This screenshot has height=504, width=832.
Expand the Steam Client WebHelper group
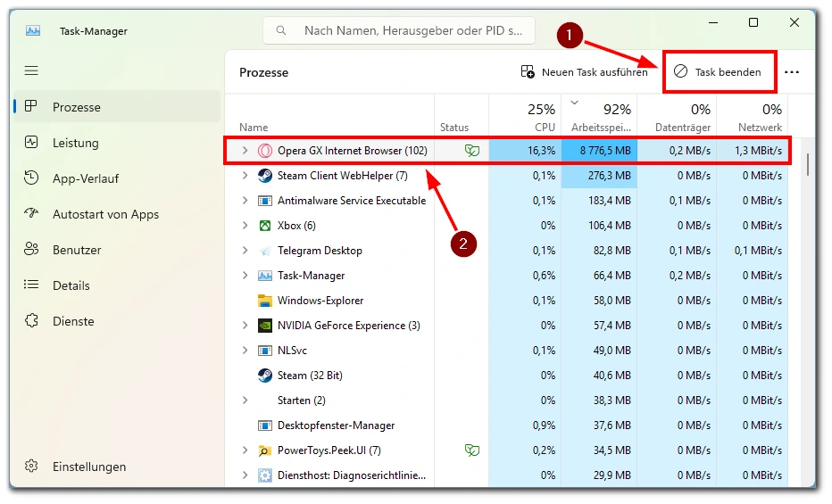pyautogui.click(x=245, y=176)
